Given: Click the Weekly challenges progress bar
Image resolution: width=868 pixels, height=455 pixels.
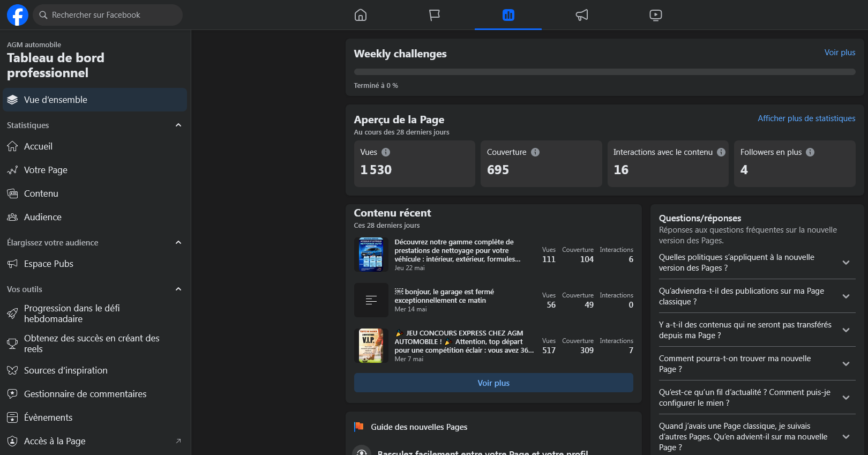Looking at the screenshot, I should coord(604,72).
